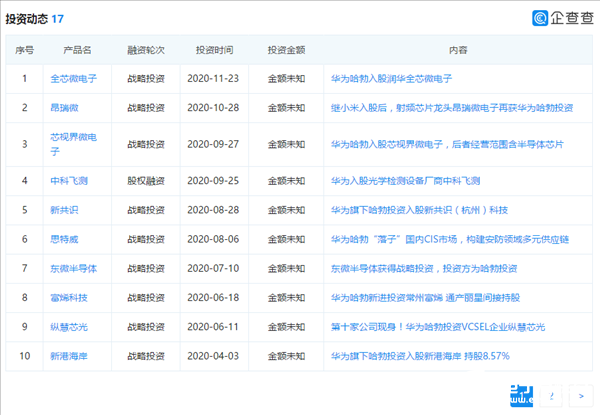Click the count 17 next to 投资动态
Screen dimensions: 600x415
[57, 19]
